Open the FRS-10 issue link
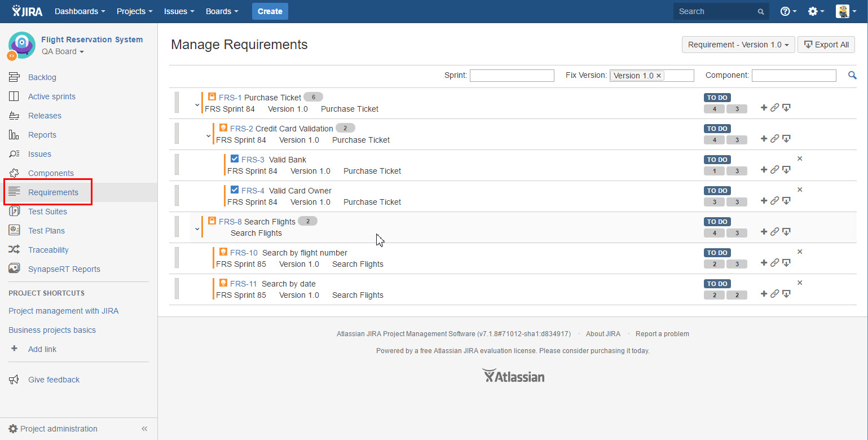The image size is (868, 440). tap(244, 253)
